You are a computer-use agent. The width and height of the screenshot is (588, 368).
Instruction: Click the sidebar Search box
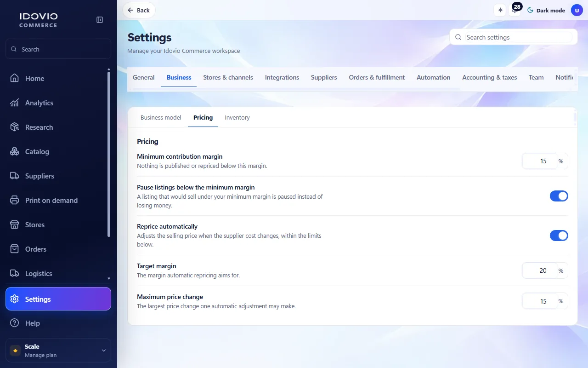[58, 49]
